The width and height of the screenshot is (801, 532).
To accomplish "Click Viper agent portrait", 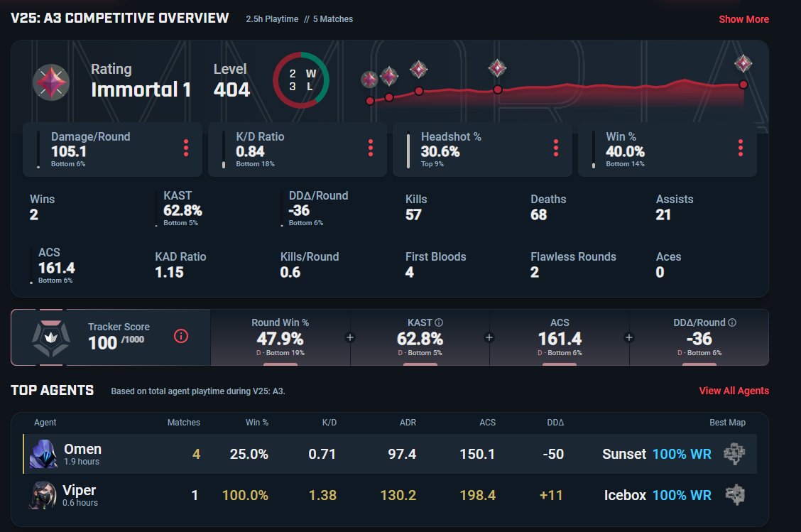I will pos(43,494).
